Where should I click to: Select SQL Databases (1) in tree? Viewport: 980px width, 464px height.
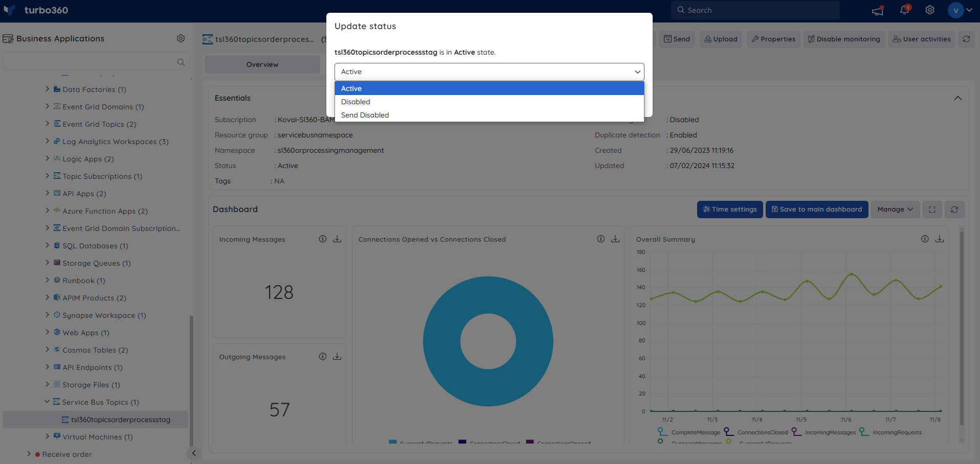pyautogui.click(x=95, y=246)
